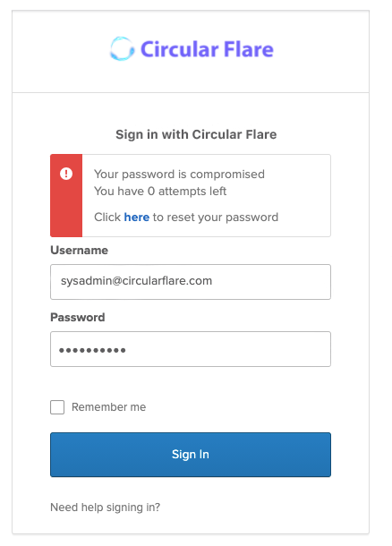This screenshot has width=392, height=546.
Task: Click the Sign In button
Action: [191, 455]
